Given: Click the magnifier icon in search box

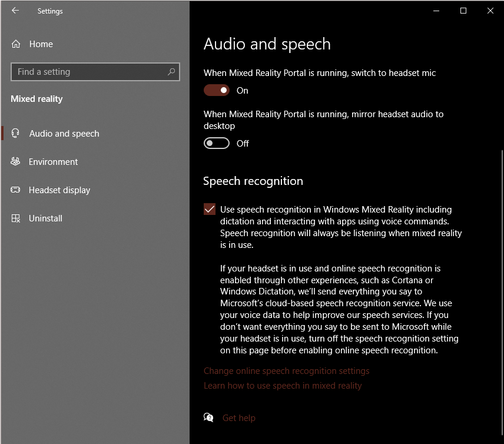Looking at the screenshot, I should (171, 72).
